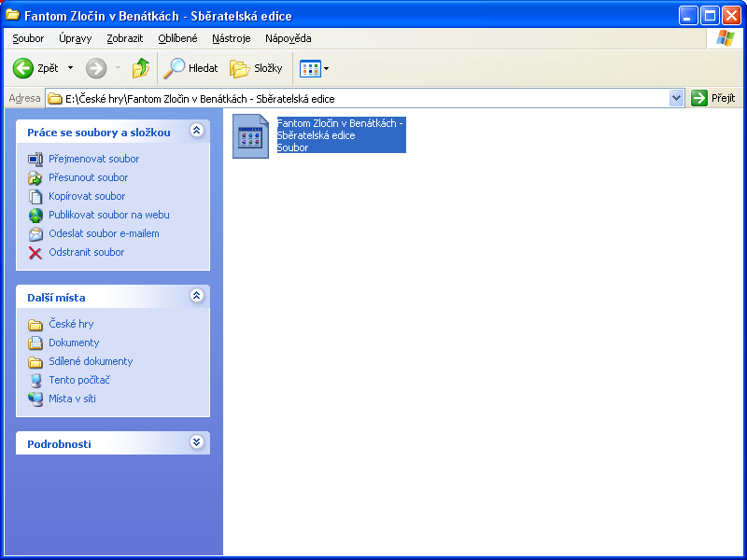Open the Soubor menu

pyautogui.click(x=29, y=38)
